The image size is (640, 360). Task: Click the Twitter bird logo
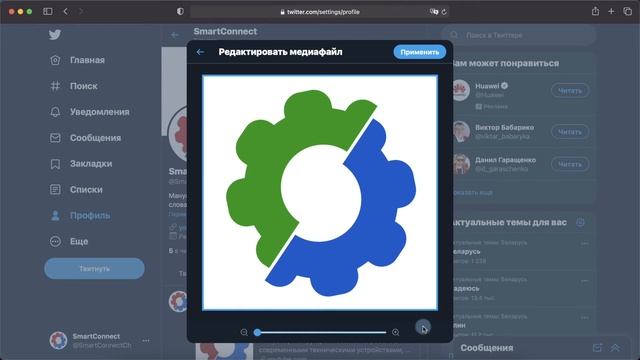point(55,35)
